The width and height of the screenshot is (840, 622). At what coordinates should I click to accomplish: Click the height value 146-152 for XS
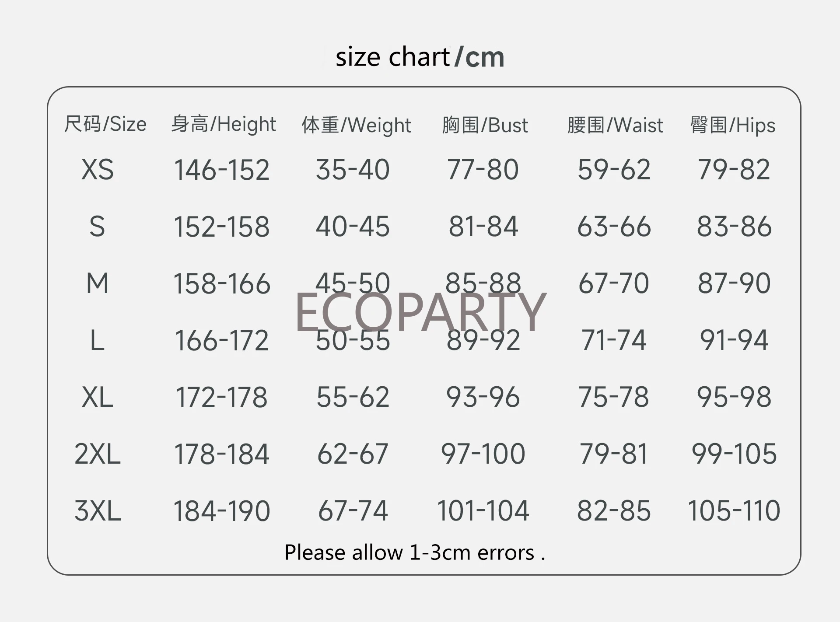pos(222,170)
